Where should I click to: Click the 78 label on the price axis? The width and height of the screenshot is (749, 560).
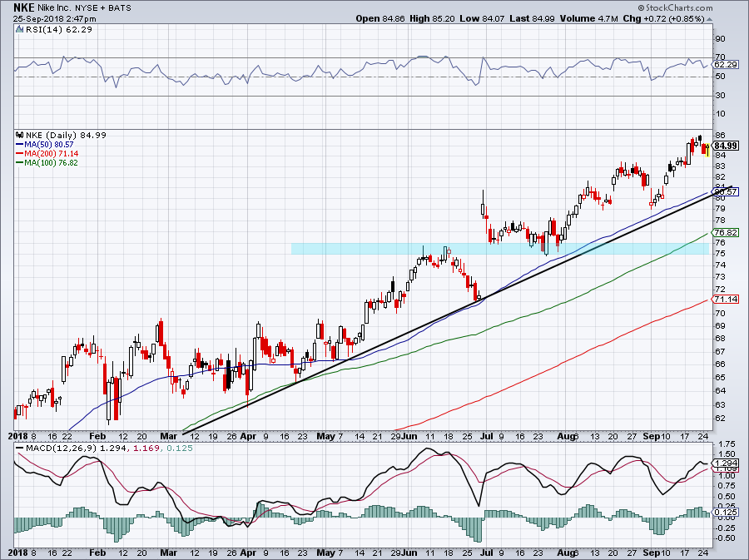[x=721, y=221]
